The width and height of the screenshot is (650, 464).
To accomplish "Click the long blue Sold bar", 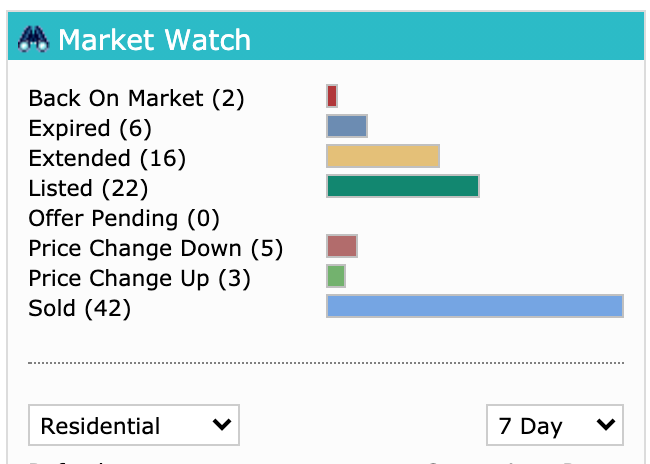I will coord(475,306).
